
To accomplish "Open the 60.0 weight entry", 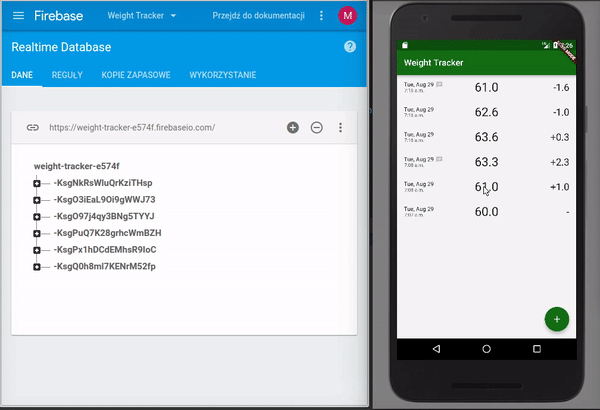I will (486, 212).
